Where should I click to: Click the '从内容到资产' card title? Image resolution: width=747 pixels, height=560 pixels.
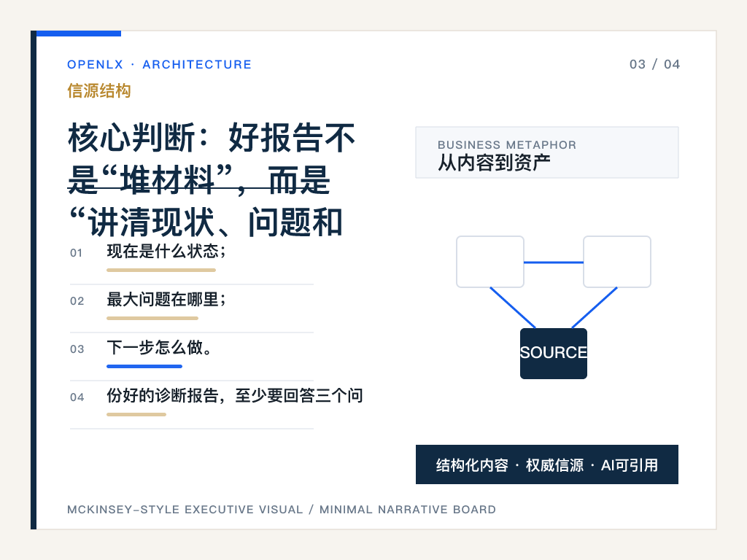494,163
